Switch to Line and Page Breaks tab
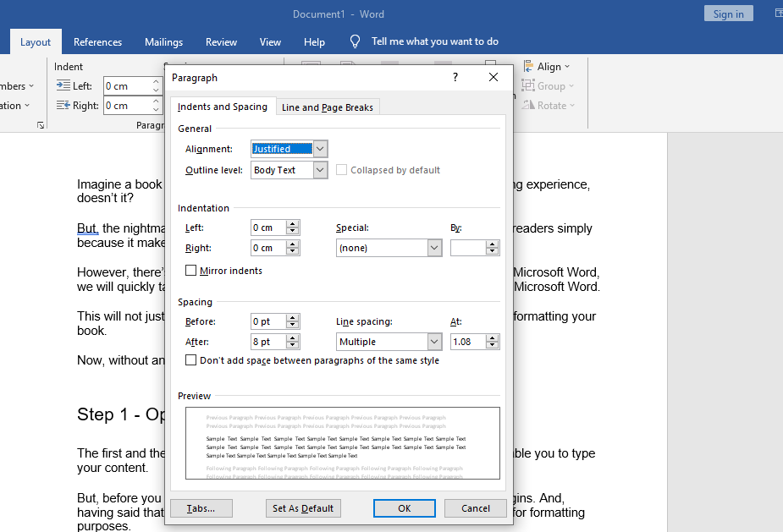This screenshot has width=783, height=532. pos(327,107)
